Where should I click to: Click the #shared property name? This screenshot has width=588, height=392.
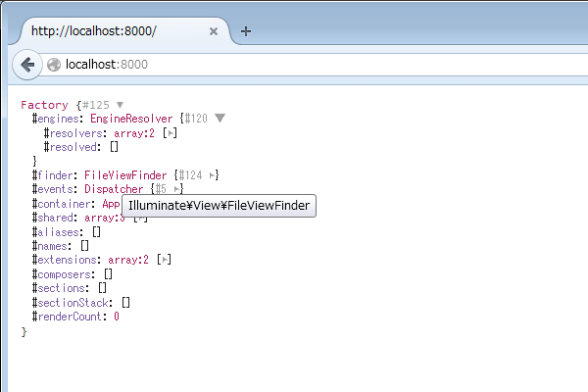(x=53, y=218)
